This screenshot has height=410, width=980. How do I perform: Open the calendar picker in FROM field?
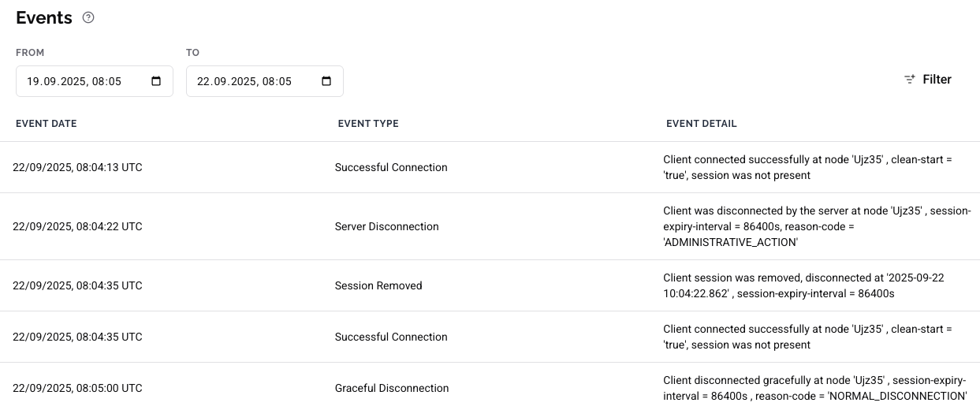click(156, 81)
